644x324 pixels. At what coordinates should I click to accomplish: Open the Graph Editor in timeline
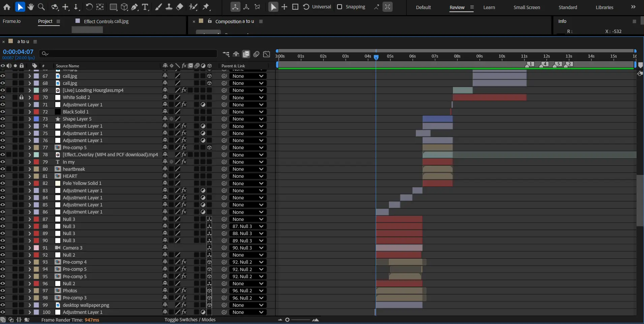point(267,54)
